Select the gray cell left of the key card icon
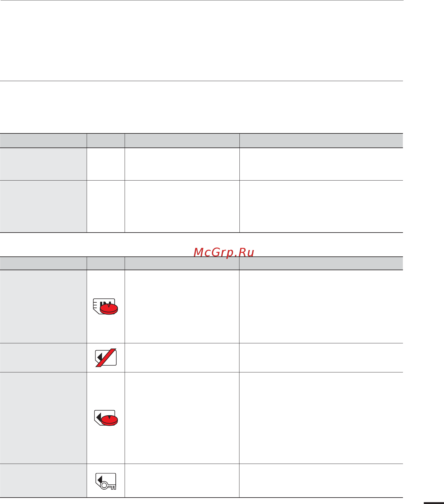This screenshot has width=444, height=504. tap(43, 481)
